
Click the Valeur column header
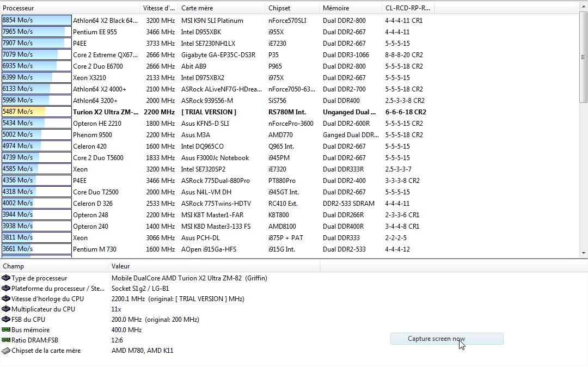coord(214,266)
